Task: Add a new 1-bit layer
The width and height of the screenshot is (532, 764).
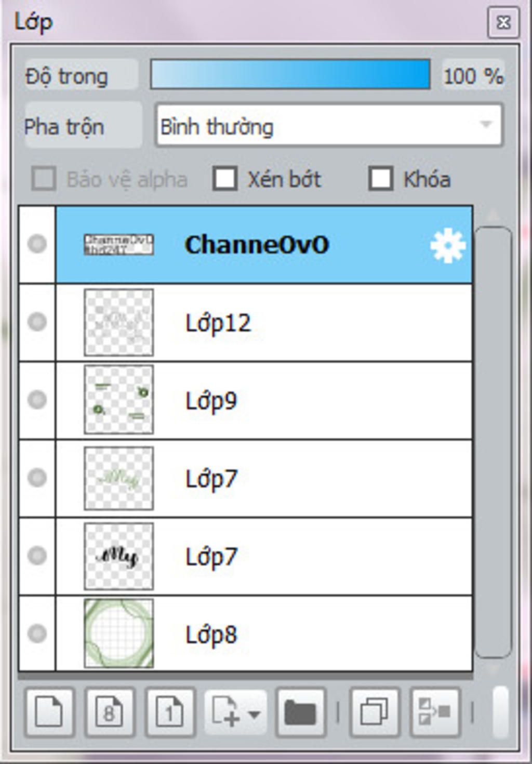Action: tap(170, 712)
